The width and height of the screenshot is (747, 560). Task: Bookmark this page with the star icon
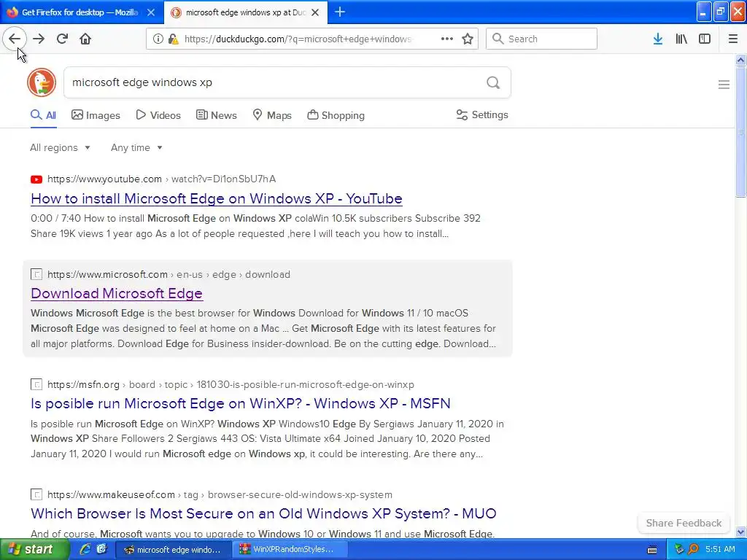click(468, 39)
